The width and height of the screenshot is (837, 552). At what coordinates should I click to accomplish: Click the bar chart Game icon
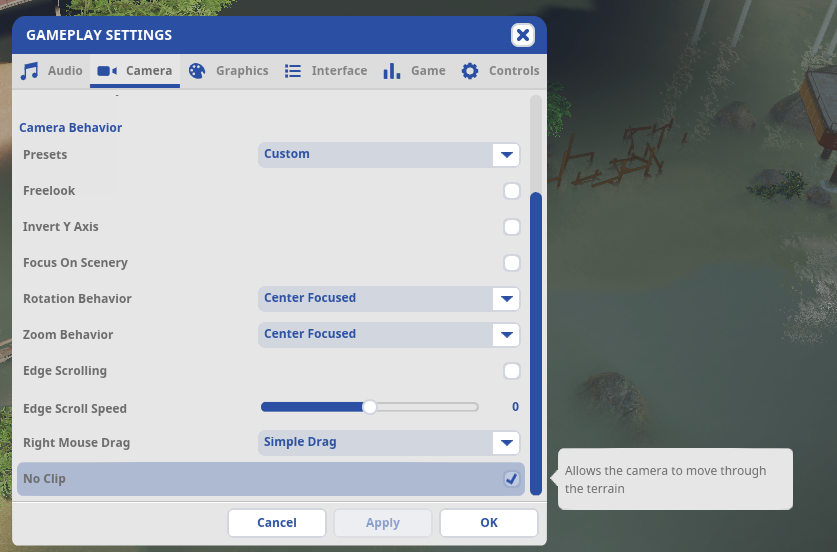[391, 70]
